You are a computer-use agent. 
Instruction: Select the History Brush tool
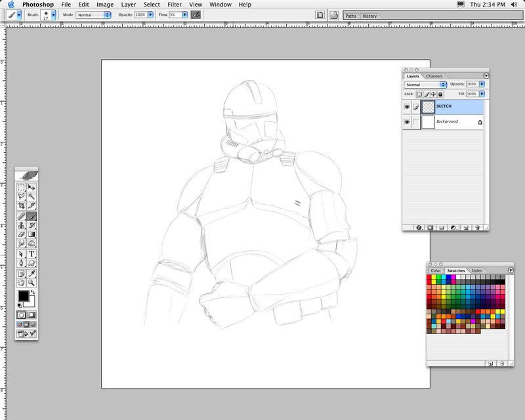tap(31, 225)
